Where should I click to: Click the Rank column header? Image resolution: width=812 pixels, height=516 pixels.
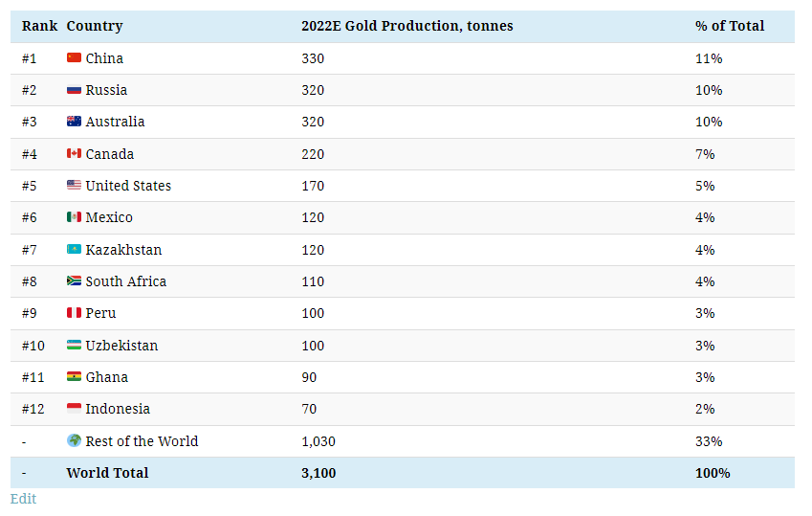pos(39,26)
